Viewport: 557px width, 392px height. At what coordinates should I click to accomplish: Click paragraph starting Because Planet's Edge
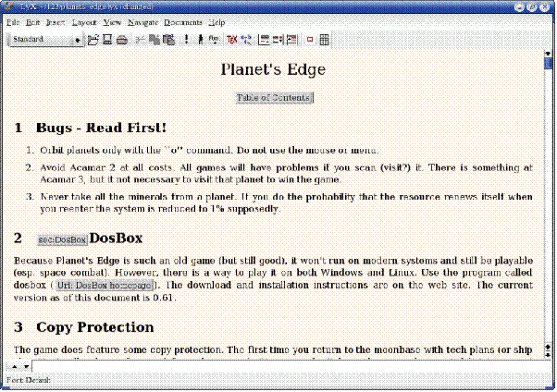tap(273, 279)
